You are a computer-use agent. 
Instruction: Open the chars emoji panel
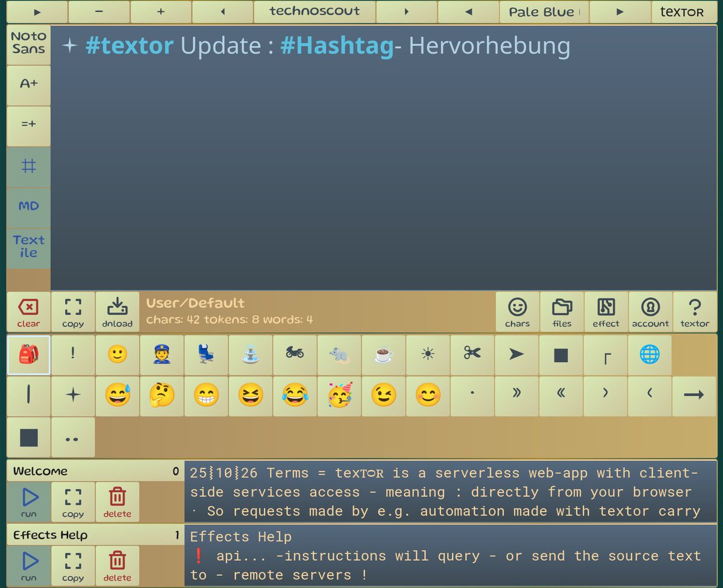(517, 311)
